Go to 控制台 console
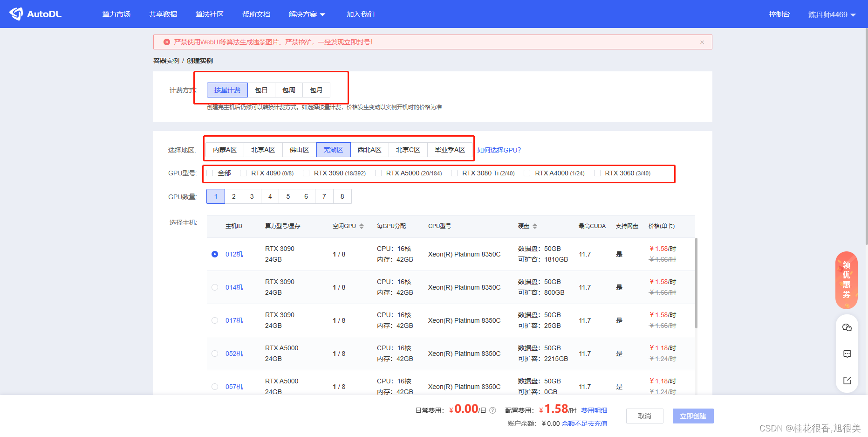The image size is (868, 437). (x=779, y=14)
